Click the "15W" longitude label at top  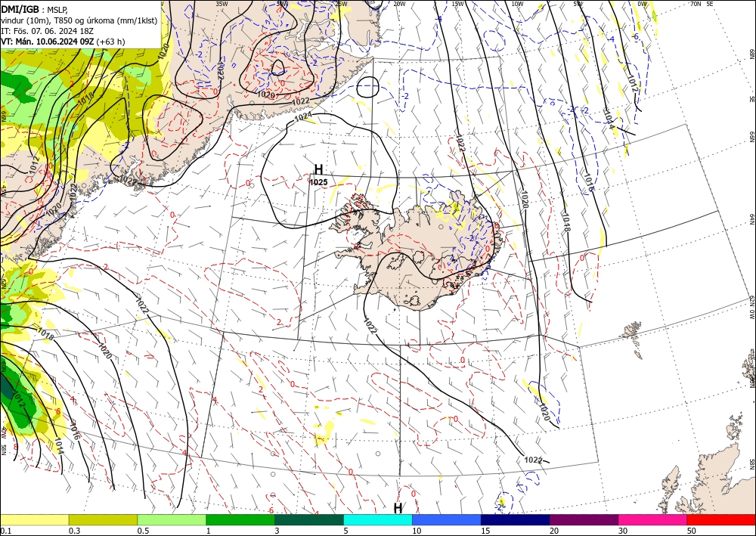457,4
